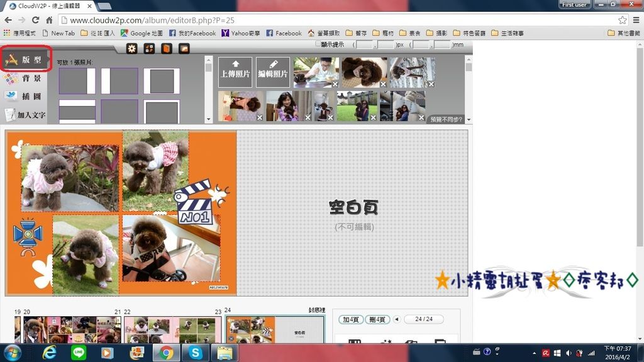The width and height of the screenshot is (644, 362).
Task: Remove the castle lawn photo
Action: pyautogui.click(x=373, y=118)
